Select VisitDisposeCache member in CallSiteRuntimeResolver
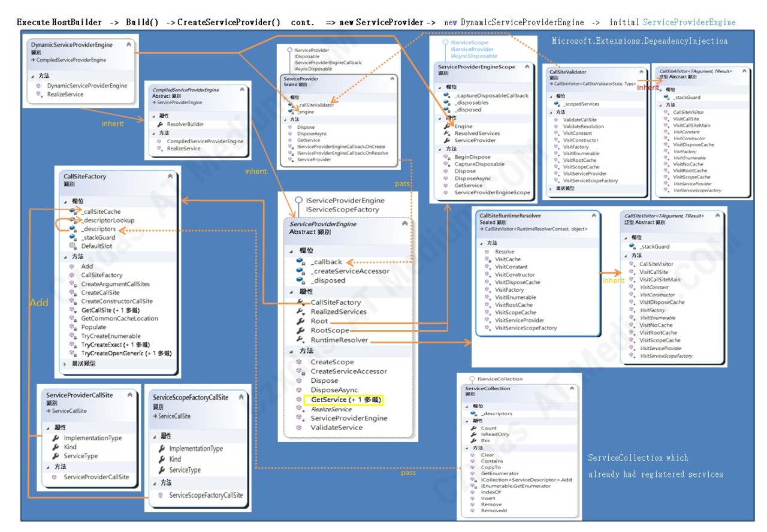Screen dimensions: 767x532 (518, 282)
